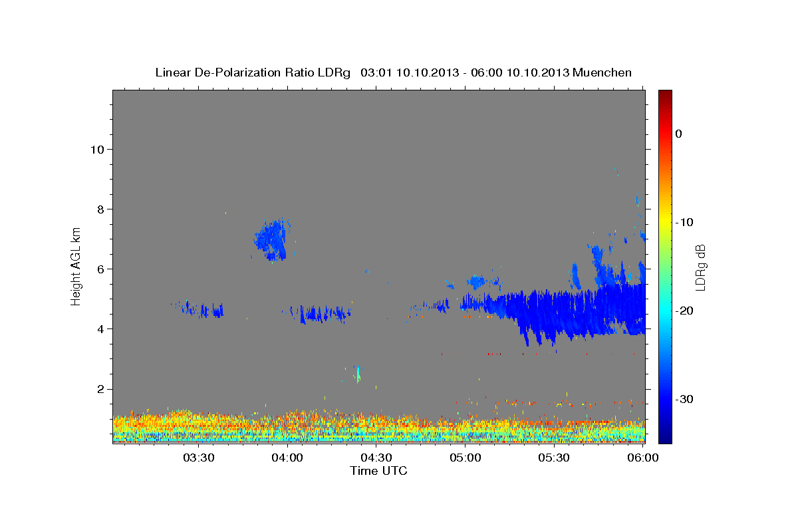798x532 pixels.
Task: Click the small green echo near 04:25
Action: click(x=358, y=374)
